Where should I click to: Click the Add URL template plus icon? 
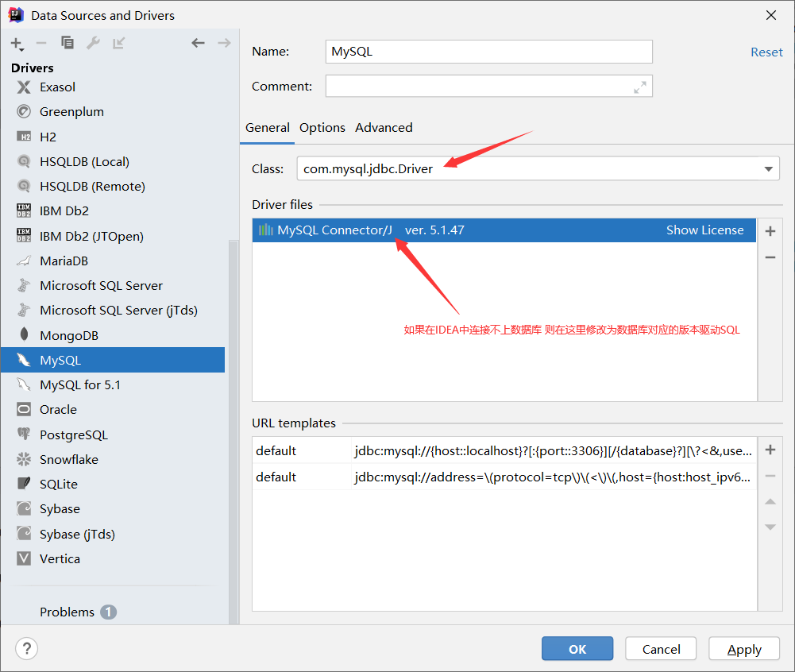(x=770, y=450)
